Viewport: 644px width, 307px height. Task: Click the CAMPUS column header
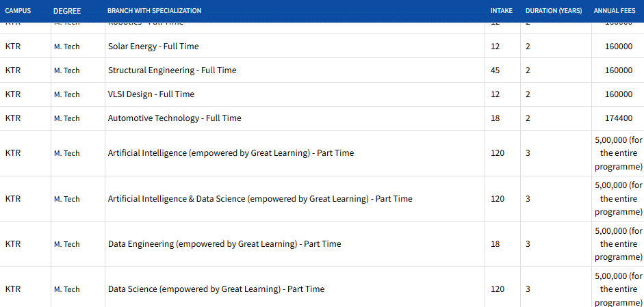click(x=18, y=11)
